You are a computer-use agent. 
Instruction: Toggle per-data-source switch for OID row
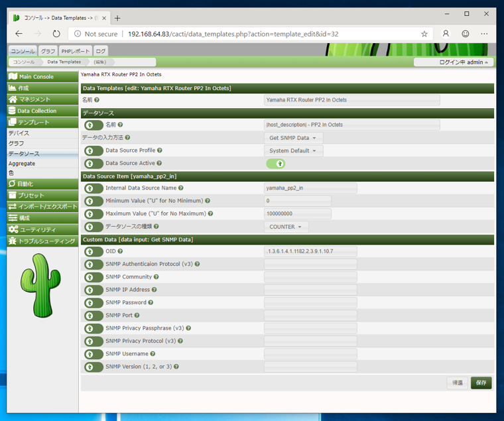(x=94, y=252)
